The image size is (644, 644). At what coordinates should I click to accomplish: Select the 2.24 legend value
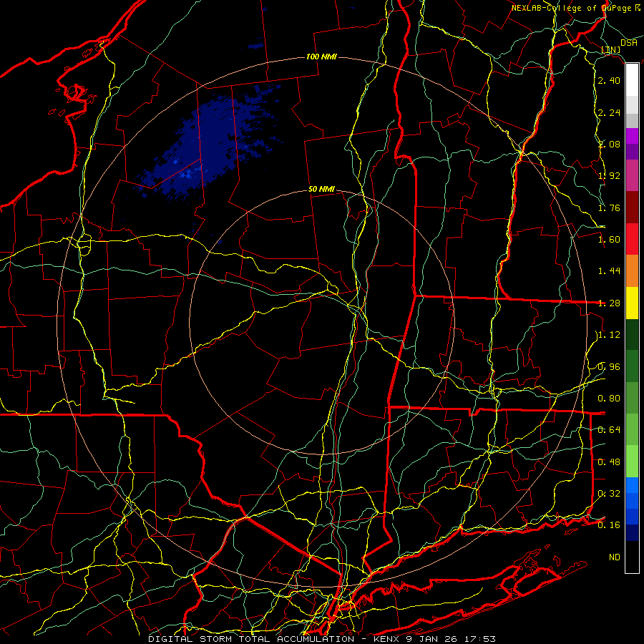[x=609, y=112]
